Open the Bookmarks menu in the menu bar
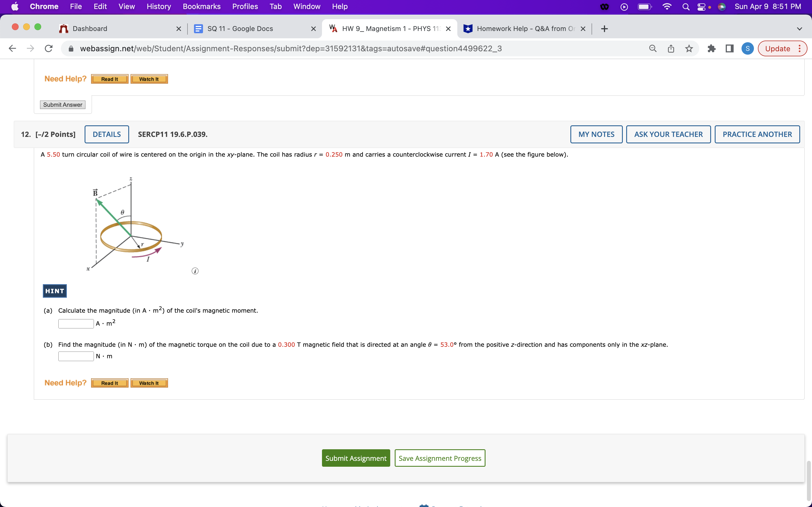The width and height of the screenshot is (812, 507). pos(202,6)
